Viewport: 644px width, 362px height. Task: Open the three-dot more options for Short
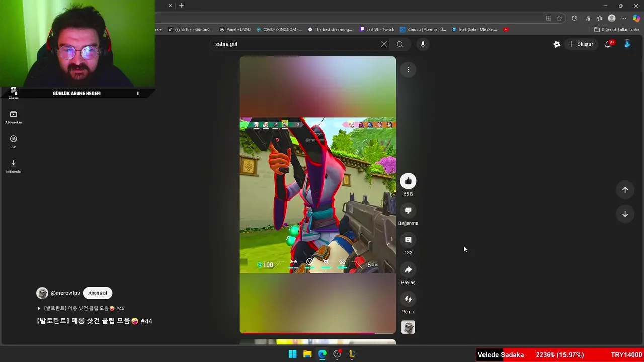point(408,70)
